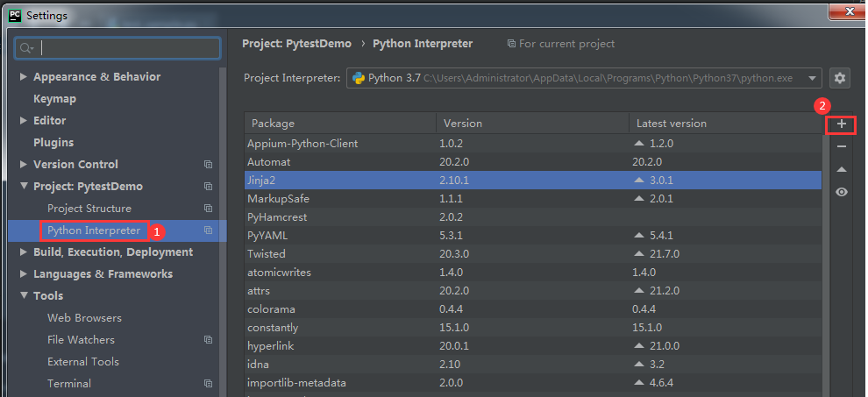Screen dimensions: 868x397
Task: Collapse the Tools section
Action: 24,295
